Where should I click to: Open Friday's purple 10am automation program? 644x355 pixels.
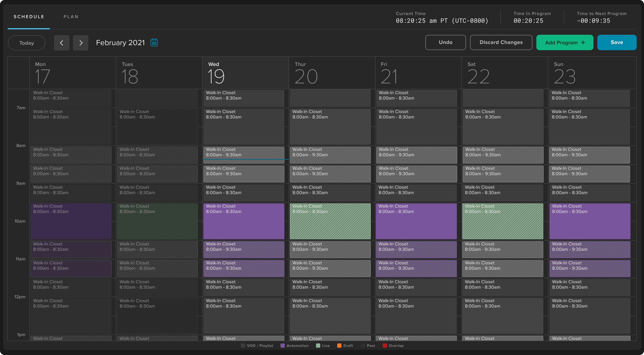pos(416,221)
